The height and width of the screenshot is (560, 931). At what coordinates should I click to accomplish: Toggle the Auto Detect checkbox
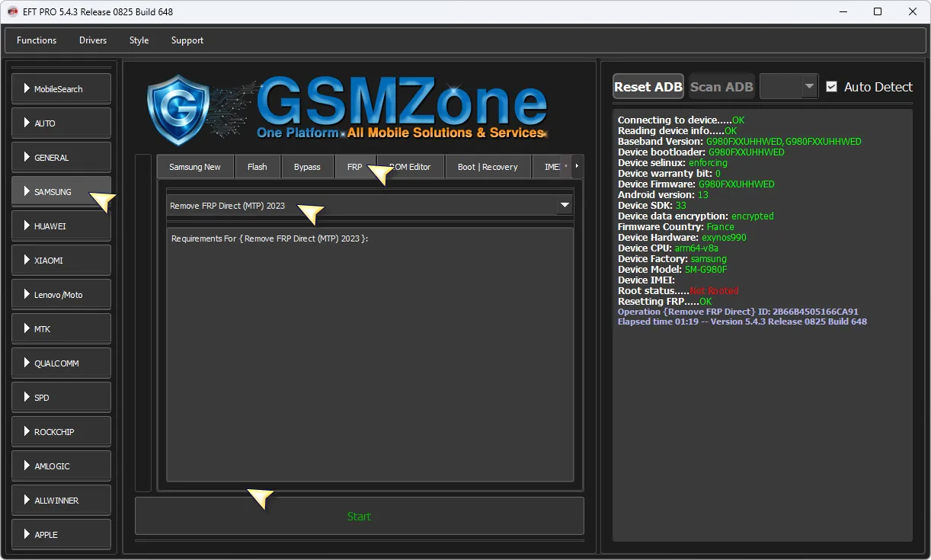pos(831,87)
